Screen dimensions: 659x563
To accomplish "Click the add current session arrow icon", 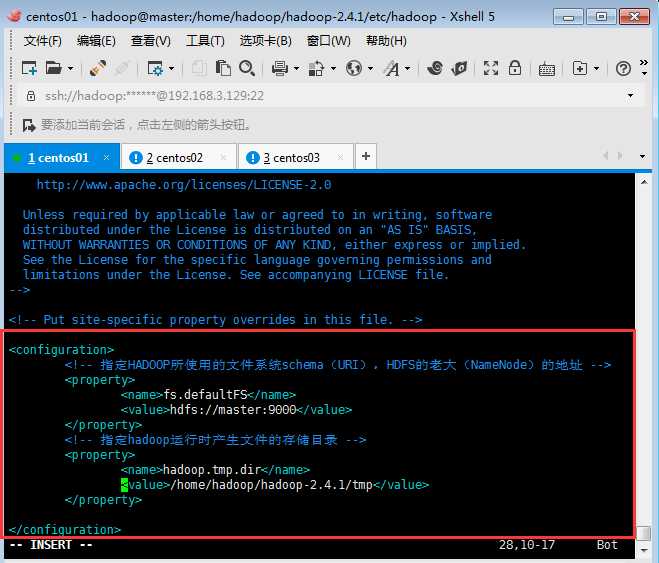I will pos(29,125).
